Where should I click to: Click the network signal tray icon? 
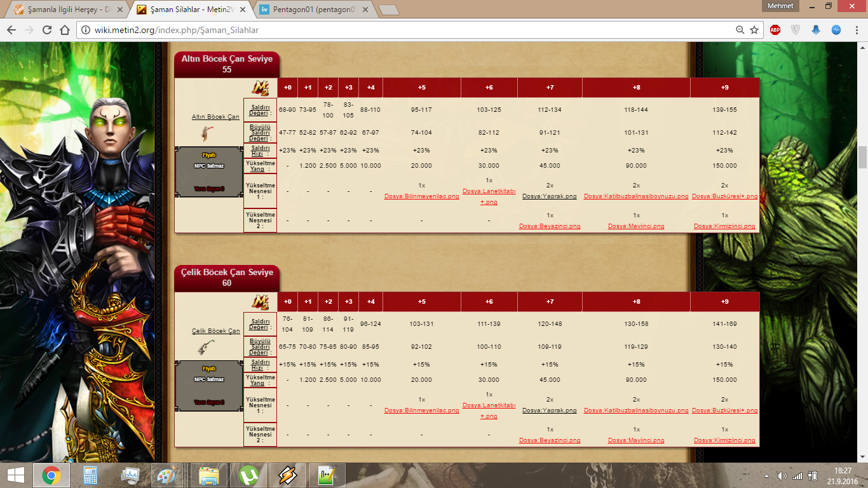797,475
